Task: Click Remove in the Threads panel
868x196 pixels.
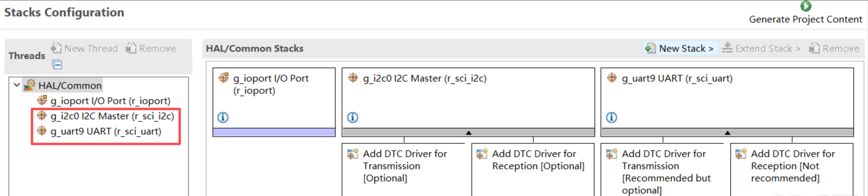Action: (151, 48)
